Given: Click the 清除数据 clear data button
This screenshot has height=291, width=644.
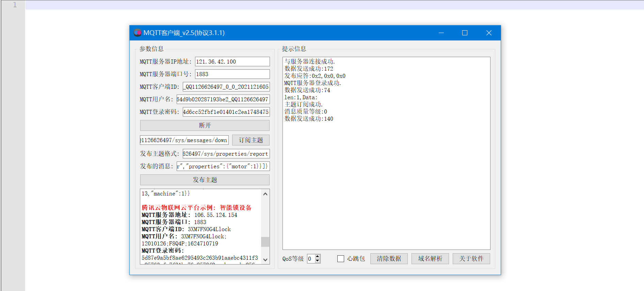Looking at the screenshot, I should (389, 259).
